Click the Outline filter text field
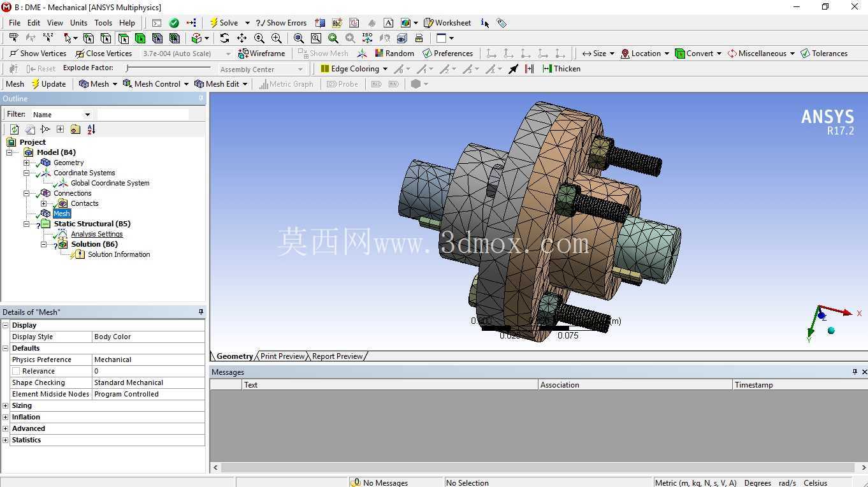The image size is (868, 487). click(x=143, y=115)
